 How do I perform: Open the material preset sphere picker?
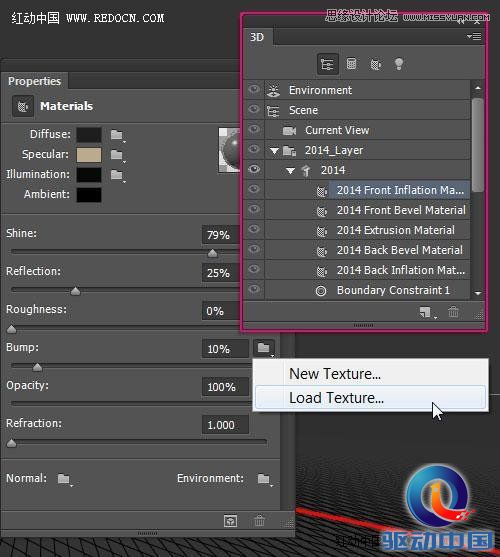[229, 150]
